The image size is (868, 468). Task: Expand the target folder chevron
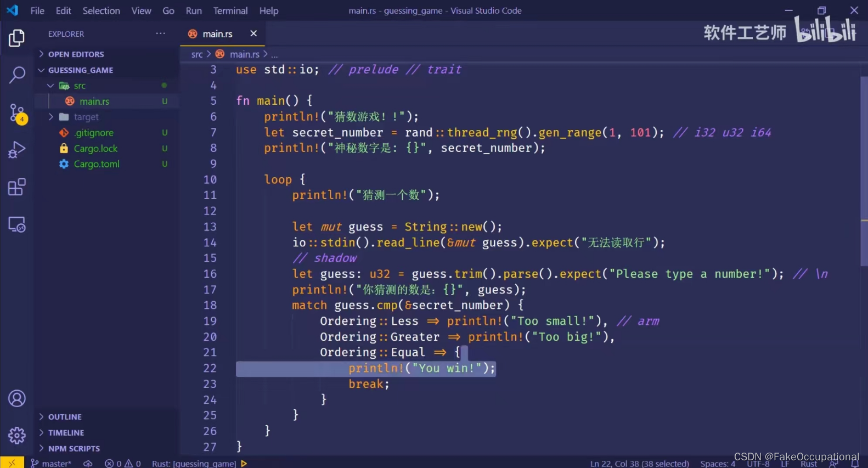click(x=50, y=117)
